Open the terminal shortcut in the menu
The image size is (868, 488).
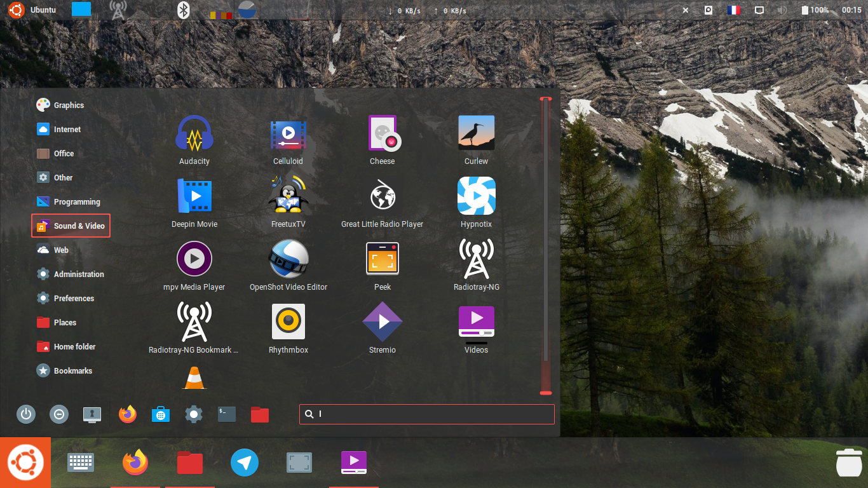[x=227, y=415]
